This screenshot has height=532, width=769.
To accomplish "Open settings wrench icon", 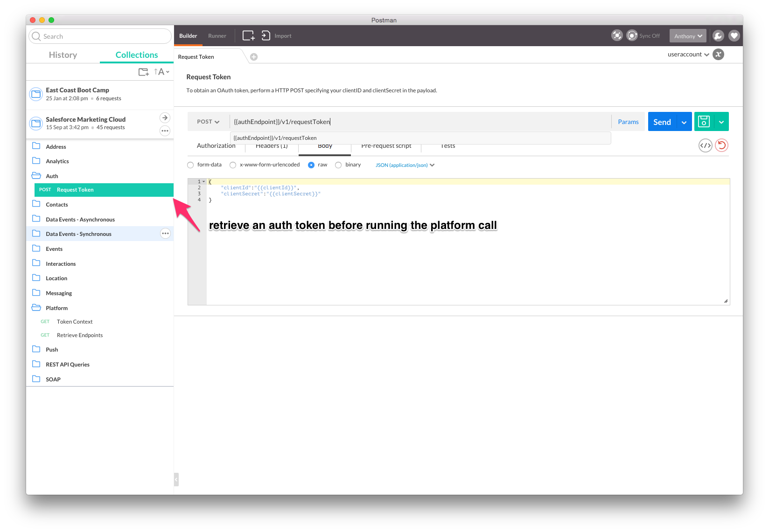I will (718, 35).
